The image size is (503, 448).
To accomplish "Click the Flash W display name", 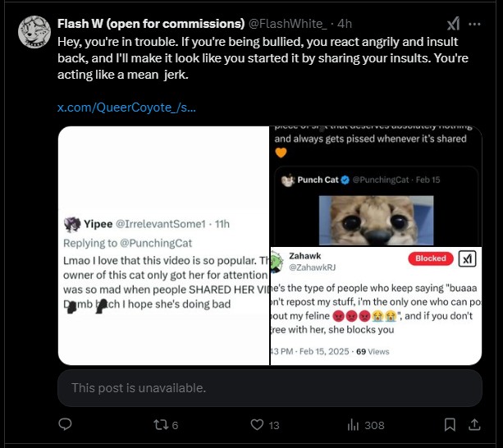I will (x=151, y=23).
